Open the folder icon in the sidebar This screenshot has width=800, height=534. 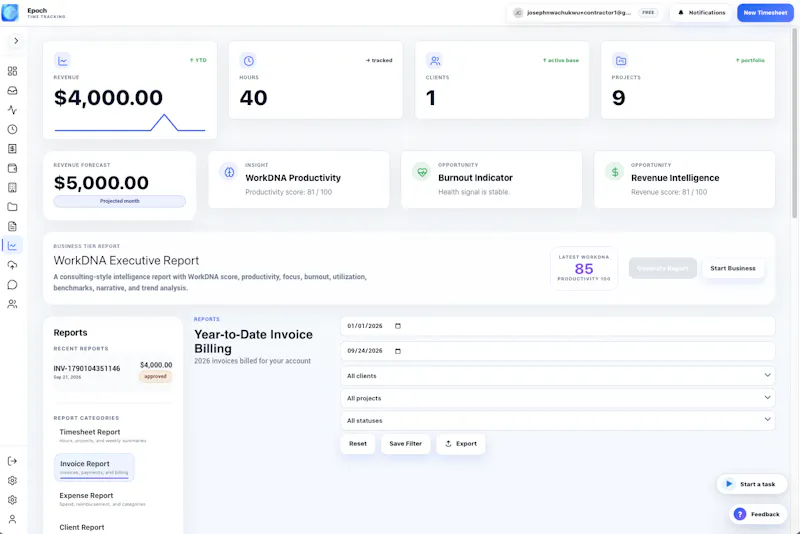(12, 207)
